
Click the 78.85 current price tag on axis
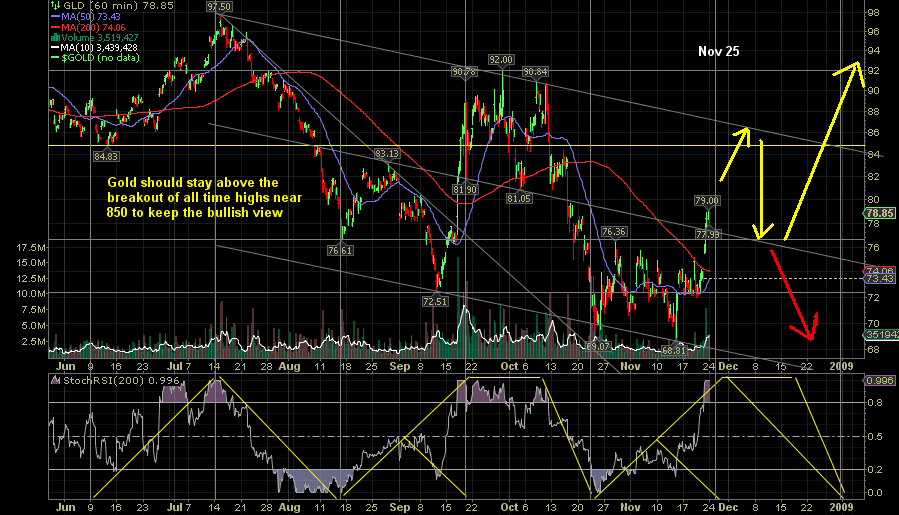pyautogui.click(x=880, y=213)
